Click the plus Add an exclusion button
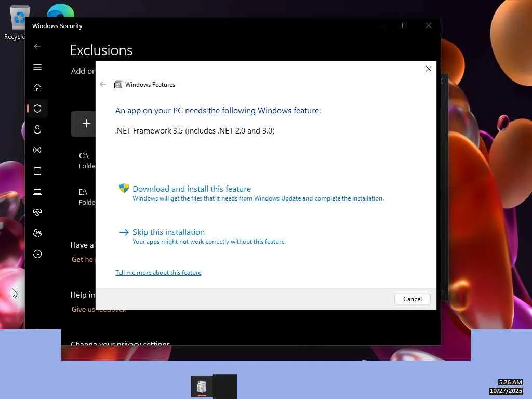 click(84, 124)
